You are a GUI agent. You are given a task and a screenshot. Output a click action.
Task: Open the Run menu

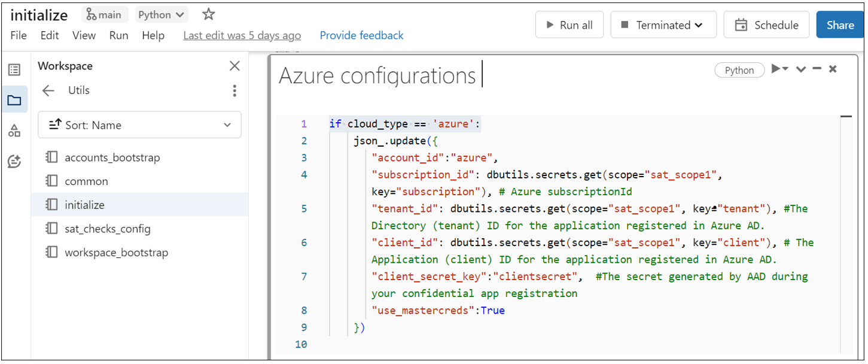[118, 35]
